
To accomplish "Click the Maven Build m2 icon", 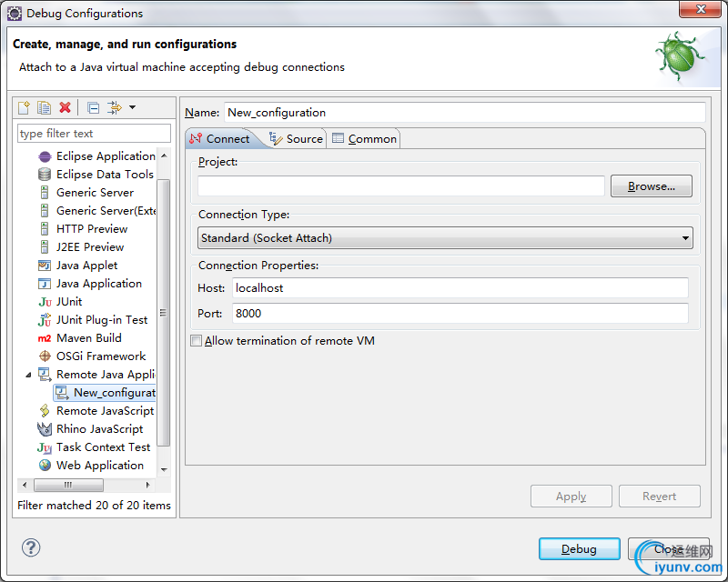I will 45,338.
